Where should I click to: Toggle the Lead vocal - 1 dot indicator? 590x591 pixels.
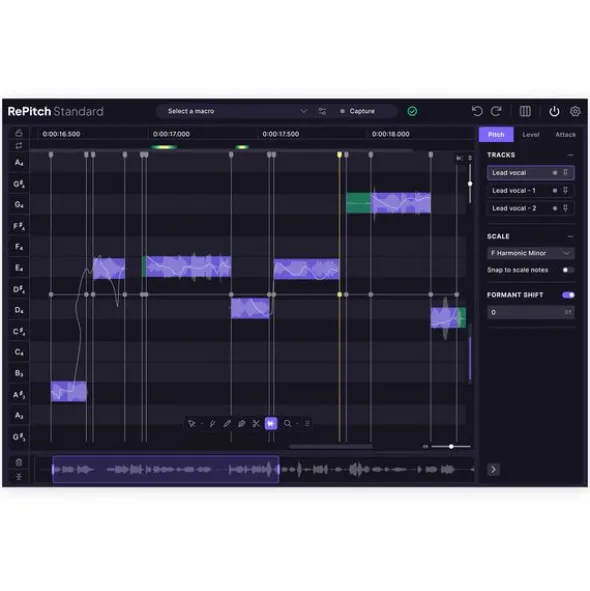tap(555, 190)
